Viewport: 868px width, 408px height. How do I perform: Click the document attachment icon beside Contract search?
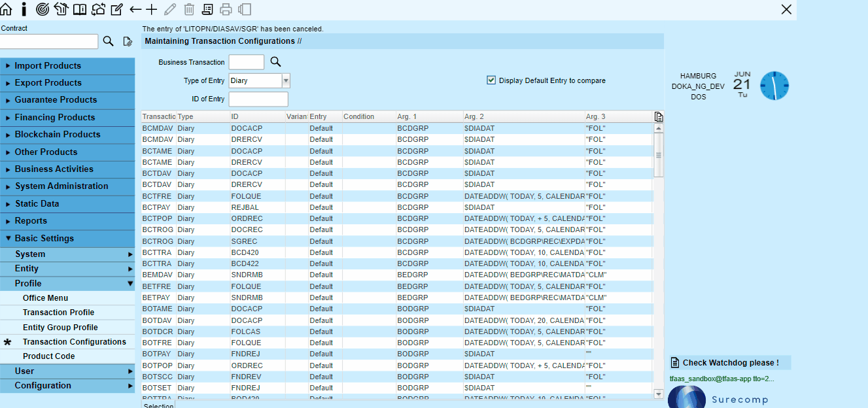click(128, 41)
